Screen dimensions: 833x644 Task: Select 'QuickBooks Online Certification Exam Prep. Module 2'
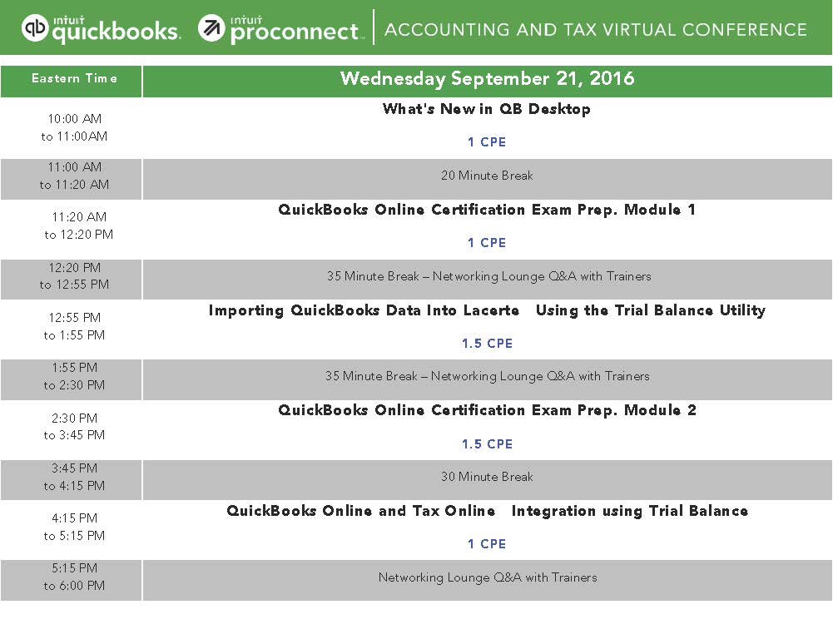coord(487,410)
